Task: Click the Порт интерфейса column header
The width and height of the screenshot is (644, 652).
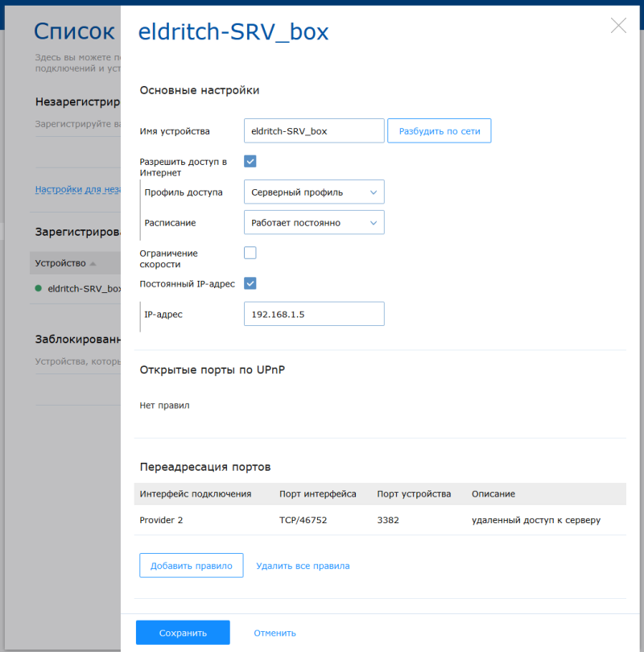Action: [318, 493]
